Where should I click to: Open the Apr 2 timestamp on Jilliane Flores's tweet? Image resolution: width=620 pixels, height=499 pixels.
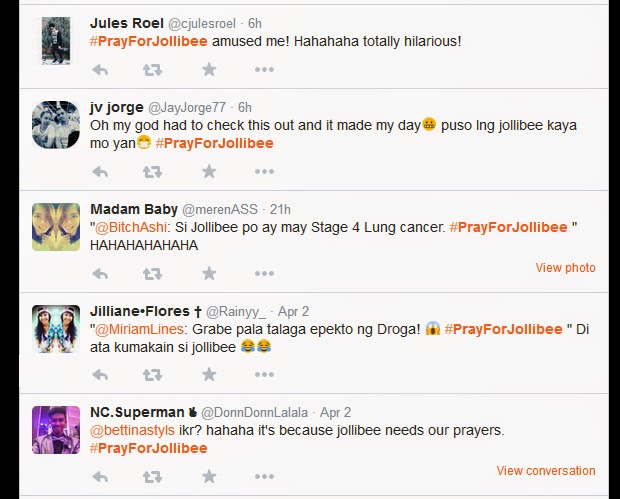click(293, 312)
